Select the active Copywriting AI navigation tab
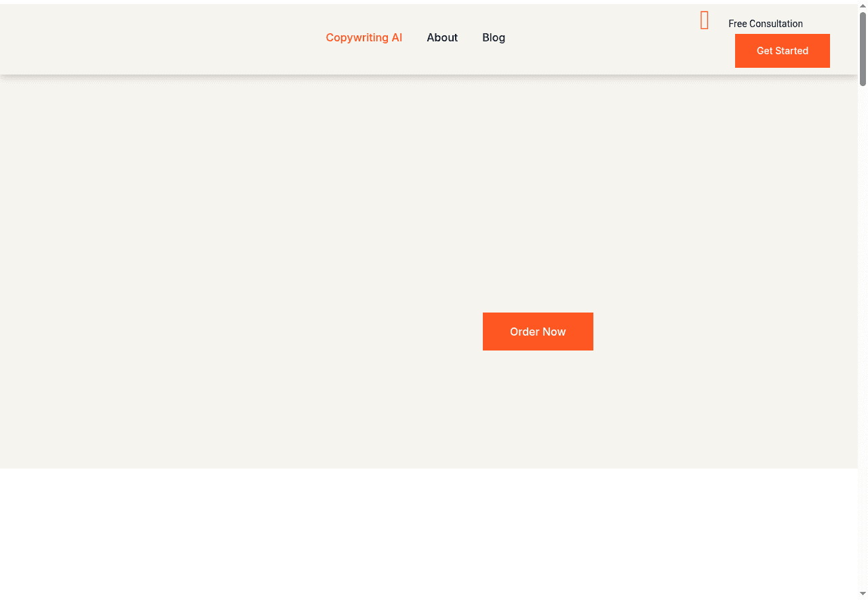 363,37
